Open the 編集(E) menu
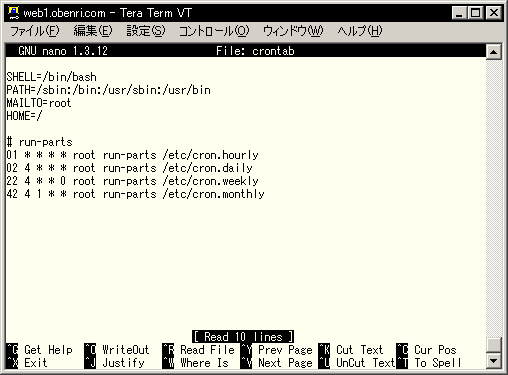The width and height of the screenshot is (508, 375). 93,31
